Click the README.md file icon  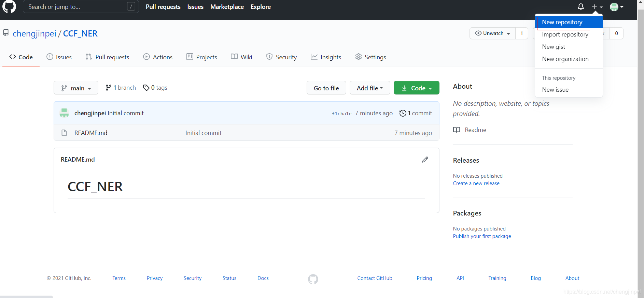tap(64, 133)
